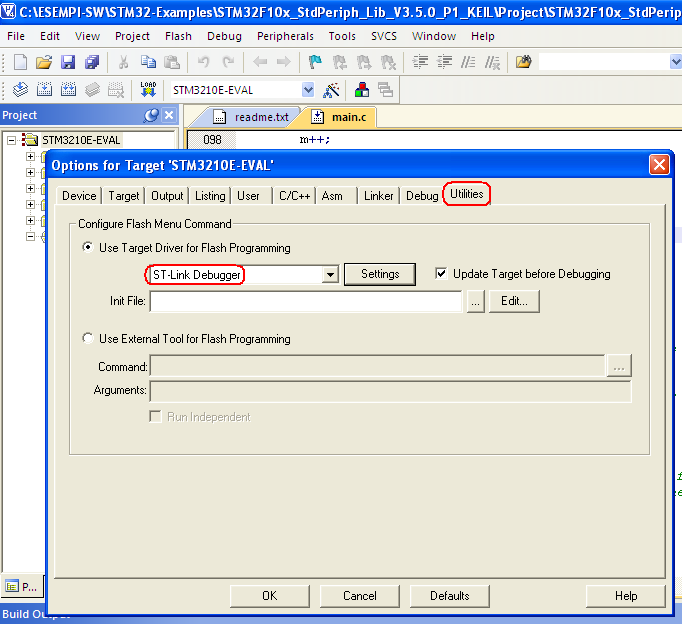Click the Navigate Backwards arrow icon
This screenshot has width=682, height=624.
(x=260, y=62)
